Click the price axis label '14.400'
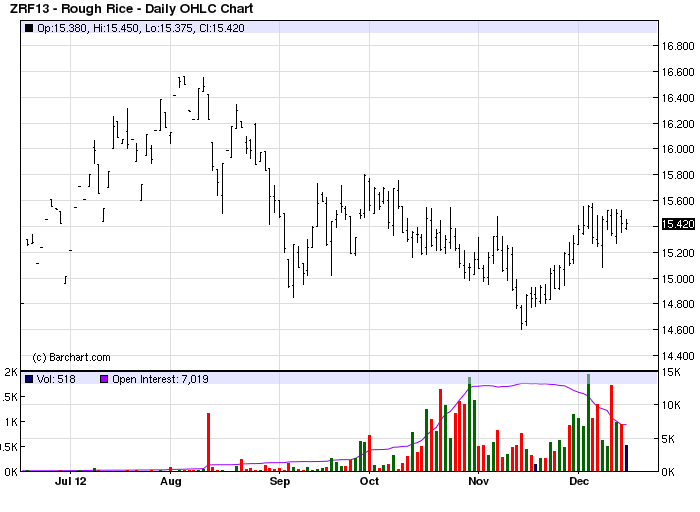This screenshot has width=700, height=512. point(678,356)
